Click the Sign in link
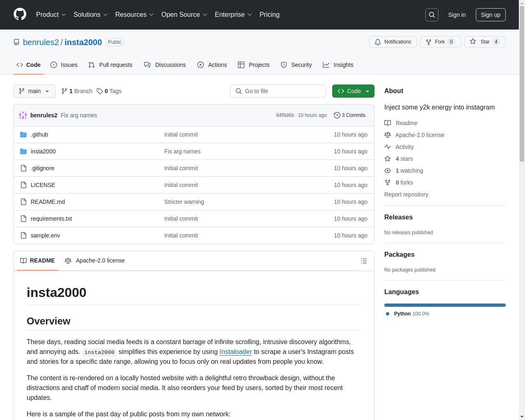This screenshot has height=420, width=525. point(457,15)
